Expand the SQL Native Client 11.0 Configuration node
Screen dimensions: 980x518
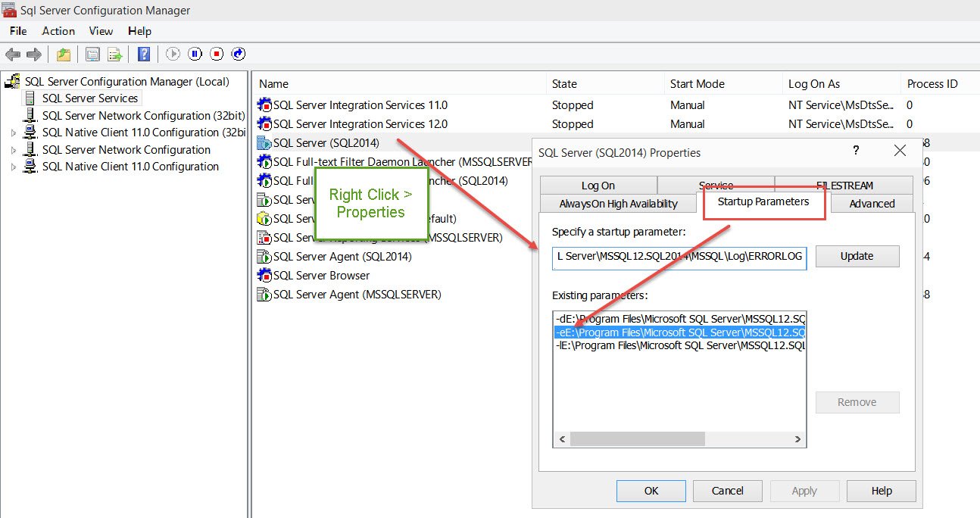click(13, 167)
